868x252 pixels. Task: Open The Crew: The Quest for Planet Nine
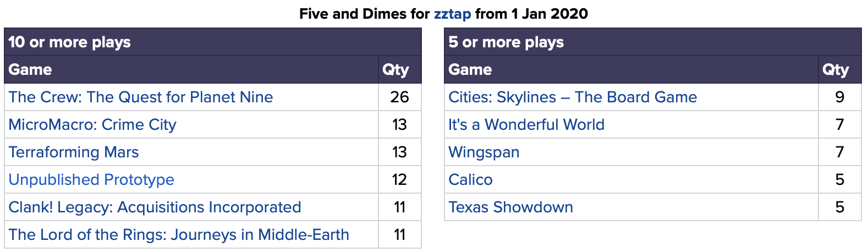coord(141,97)
